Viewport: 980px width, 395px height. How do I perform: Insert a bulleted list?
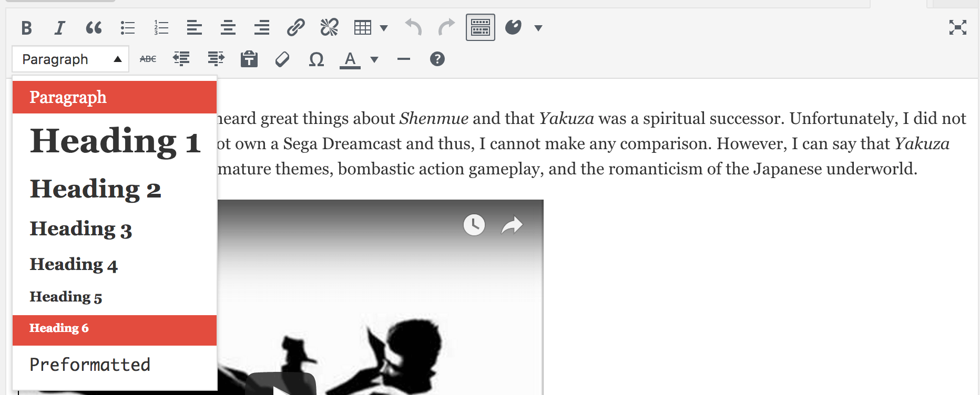127,27
